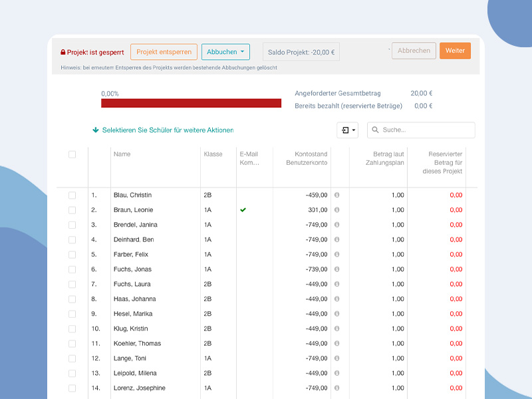Click the 0,00% progress label
Screen dimensions: 532x399
pos(110,94)
